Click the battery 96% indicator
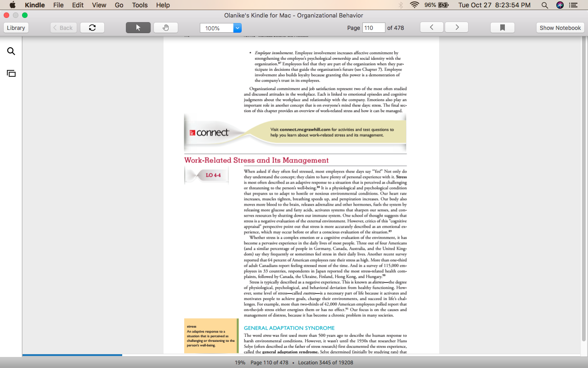Image resolution: width=588 pixels, height=368 pixels. (x=436, y=5)
